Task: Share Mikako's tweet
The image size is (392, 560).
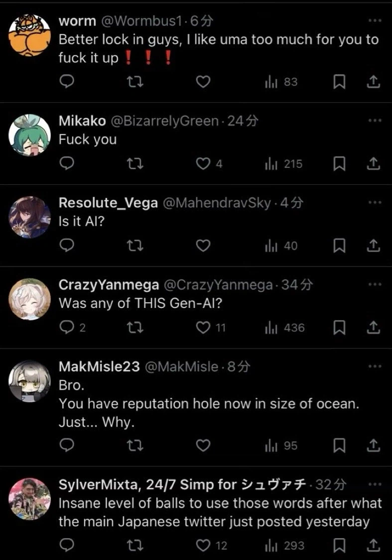Action: point(373,164)
